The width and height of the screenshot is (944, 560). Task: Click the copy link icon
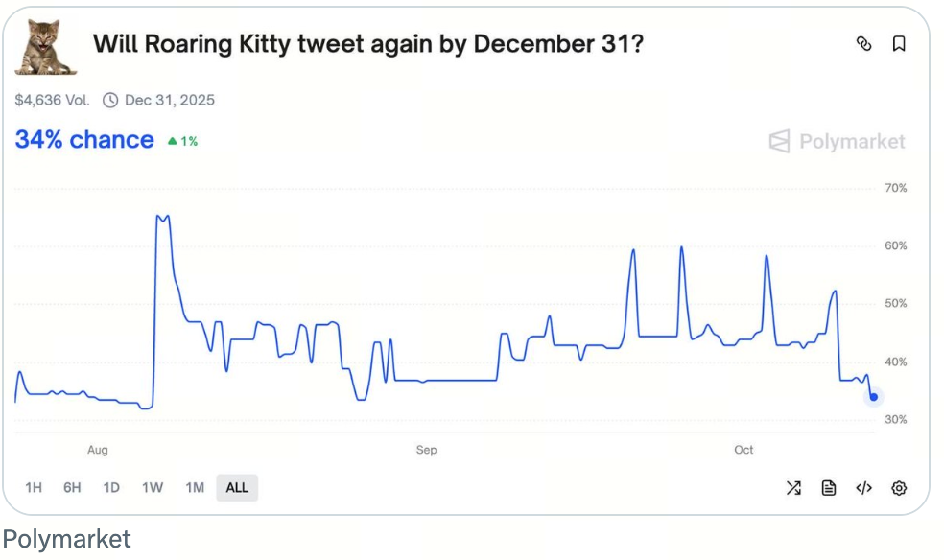point(863,44)
